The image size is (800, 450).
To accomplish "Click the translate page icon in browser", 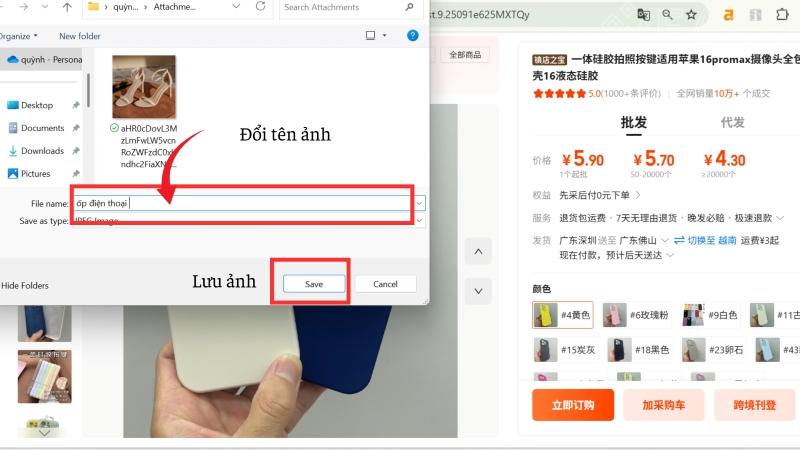I will point(644,15).
